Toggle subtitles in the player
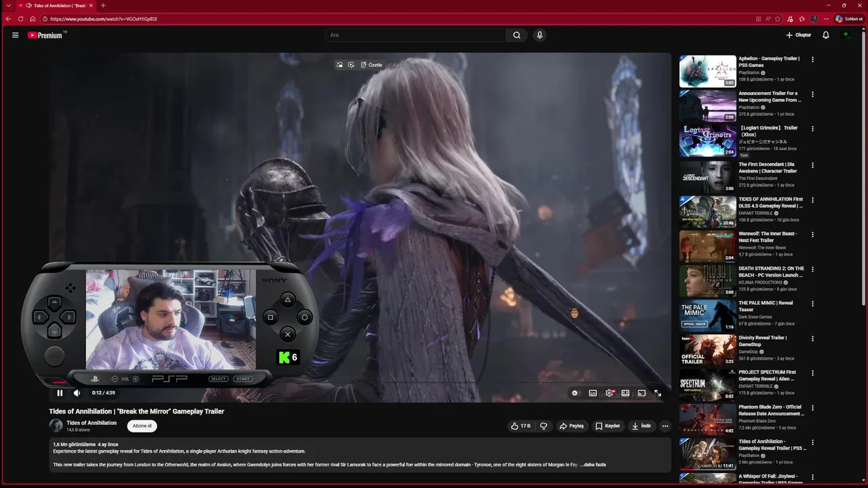868x488 pixels. point(593,393)
